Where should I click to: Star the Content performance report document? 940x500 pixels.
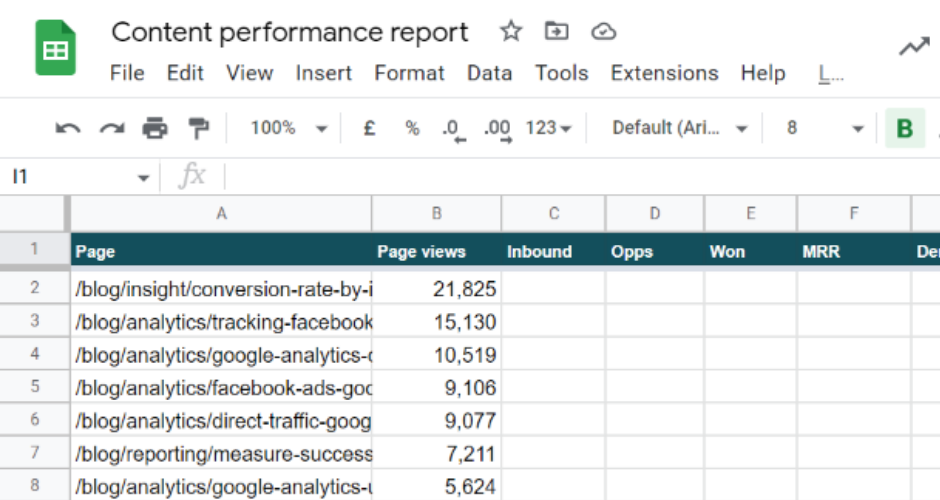pyautogui.click(x=511, y=32)
